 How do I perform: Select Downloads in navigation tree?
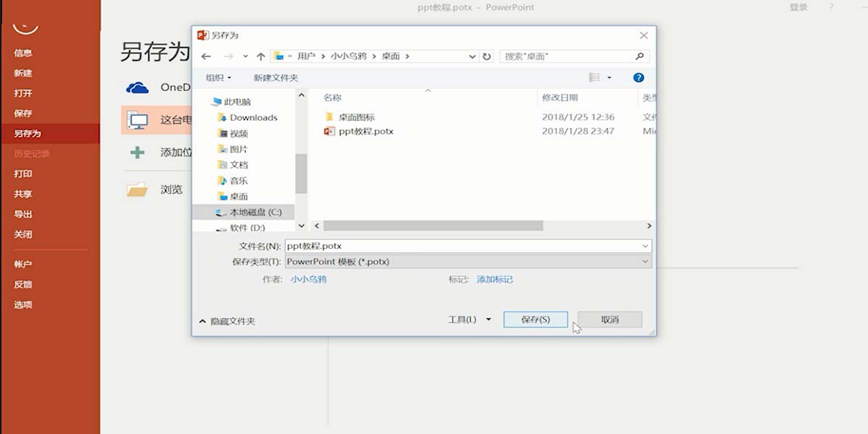coord(247,117)
